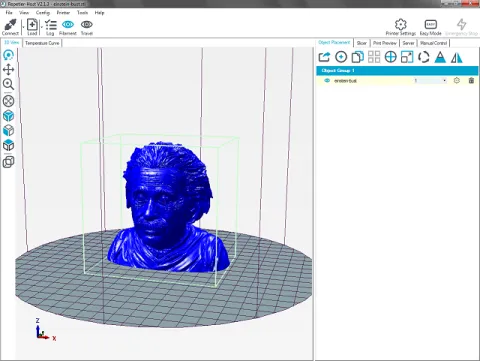
Task: Click the Mirror object icon
Action: 457,57
